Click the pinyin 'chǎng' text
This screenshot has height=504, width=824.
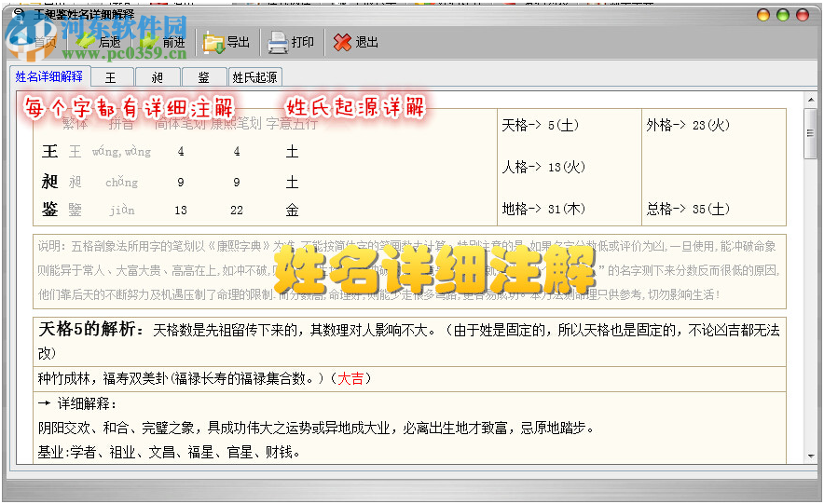coord(122,183)
